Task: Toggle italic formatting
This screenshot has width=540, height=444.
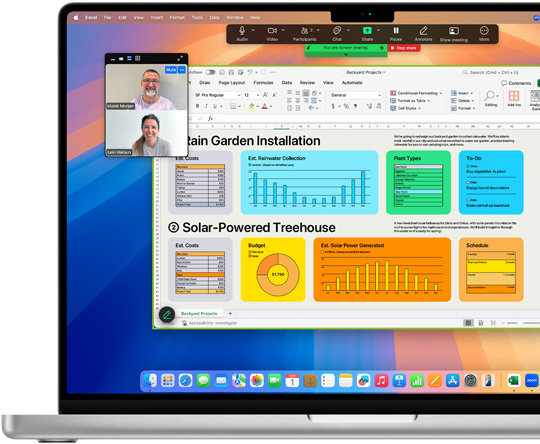Action: pos(206,106)
